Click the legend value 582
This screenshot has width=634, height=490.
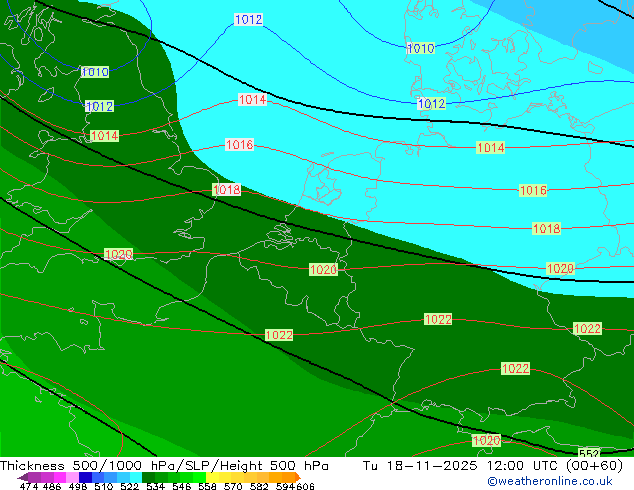(259, 486)
